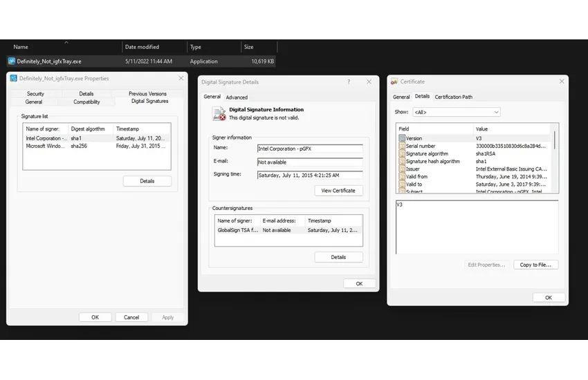This screenshot has width=588, height=380.
Task: Select Details tab in Certificate window
Action: [x=422, y=96]
